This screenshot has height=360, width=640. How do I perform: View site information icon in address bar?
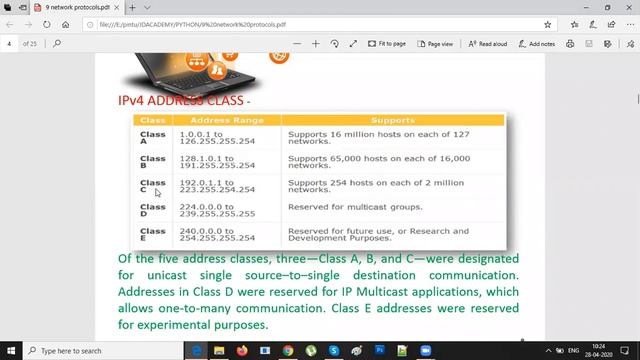90,24
